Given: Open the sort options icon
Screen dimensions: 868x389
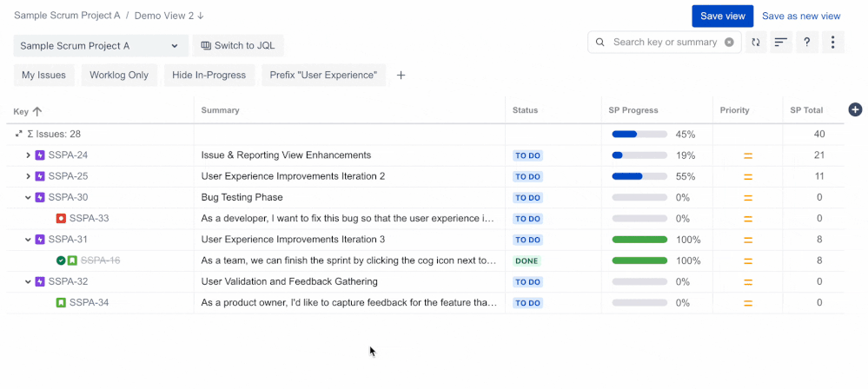Looking at the screenshot, I should pyautogui.click(x=780, y=42).
